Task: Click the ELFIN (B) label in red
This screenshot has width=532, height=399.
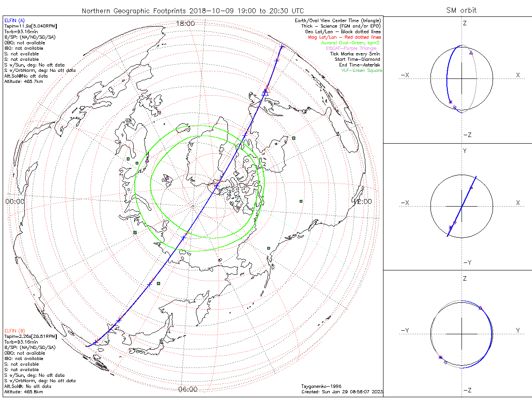Action: click(15, 331)
